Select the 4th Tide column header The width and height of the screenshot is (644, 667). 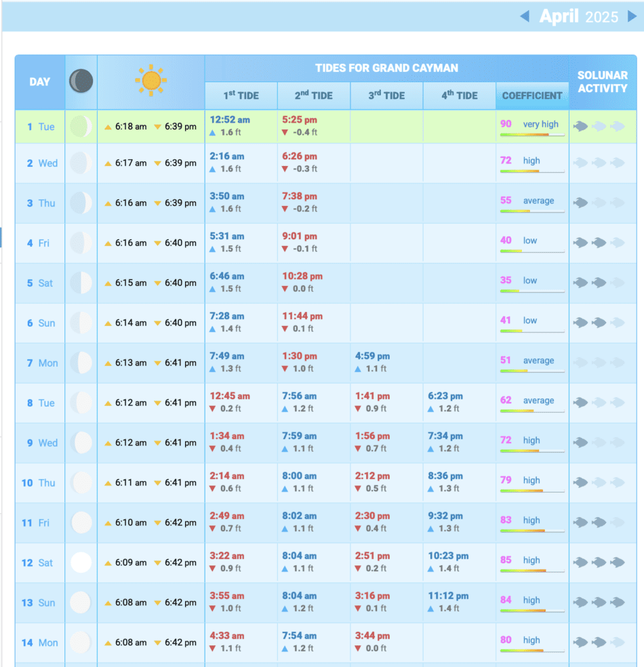459,96
